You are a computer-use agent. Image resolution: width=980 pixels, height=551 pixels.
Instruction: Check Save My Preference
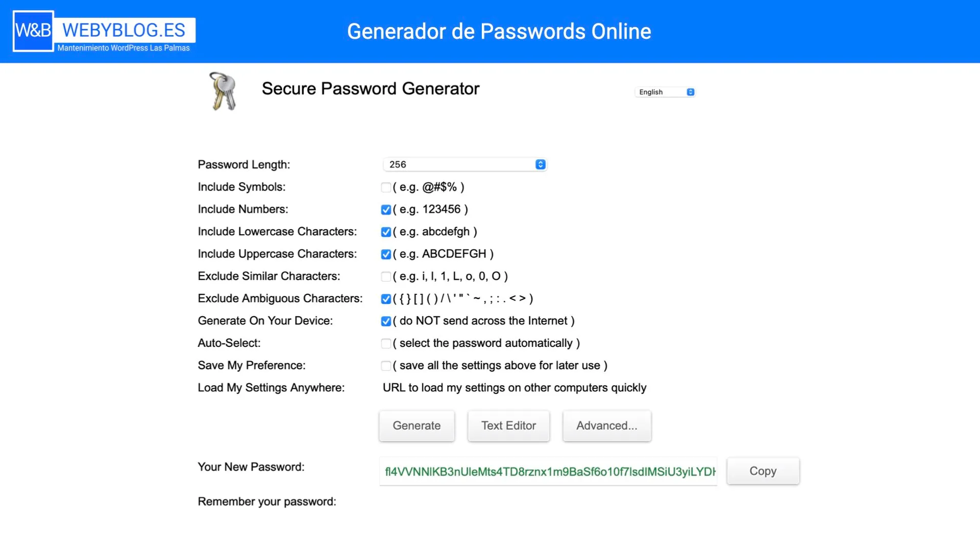386,365
